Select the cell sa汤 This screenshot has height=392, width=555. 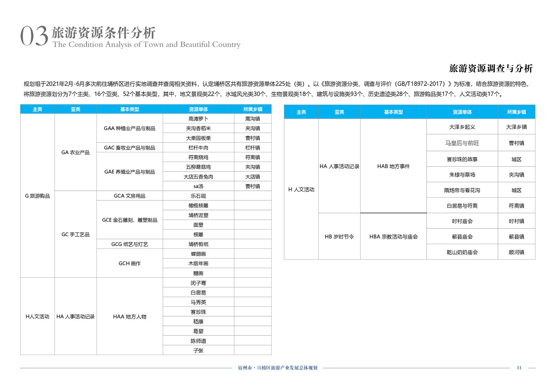tap(198, 186)
